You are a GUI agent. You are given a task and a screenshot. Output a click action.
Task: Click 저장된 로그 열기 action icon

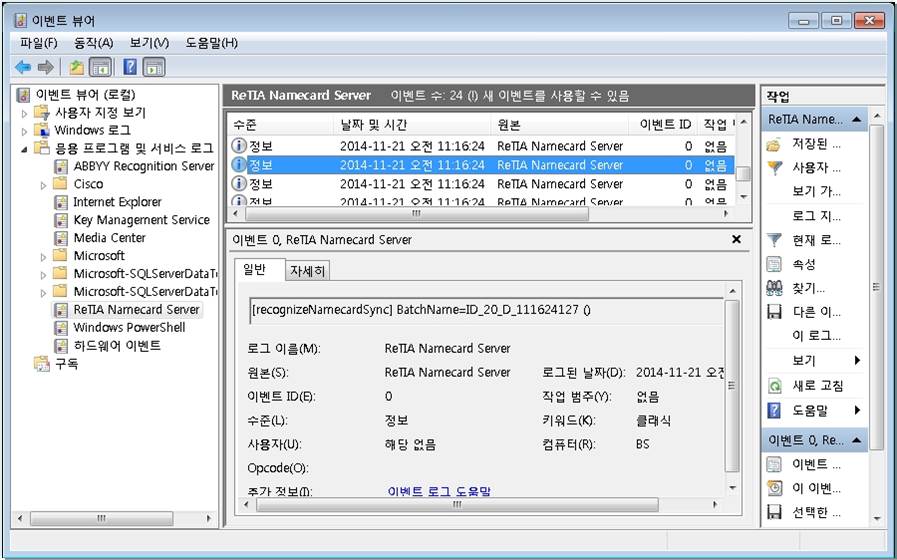(773, 145)
